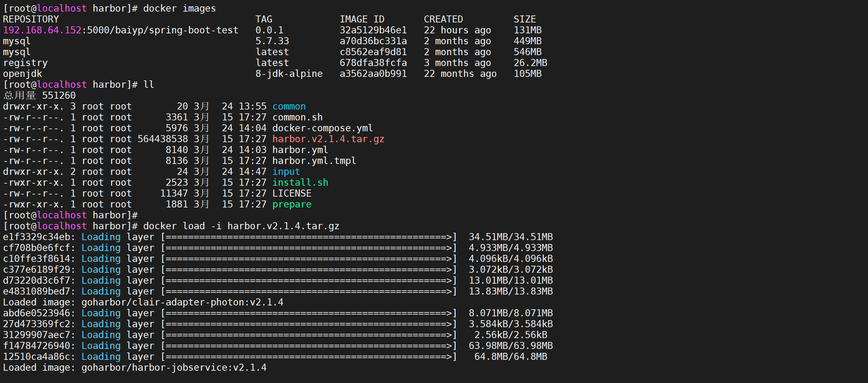
Task: Click the 8-jdk-alpine tag text
Action: [289, 74]
